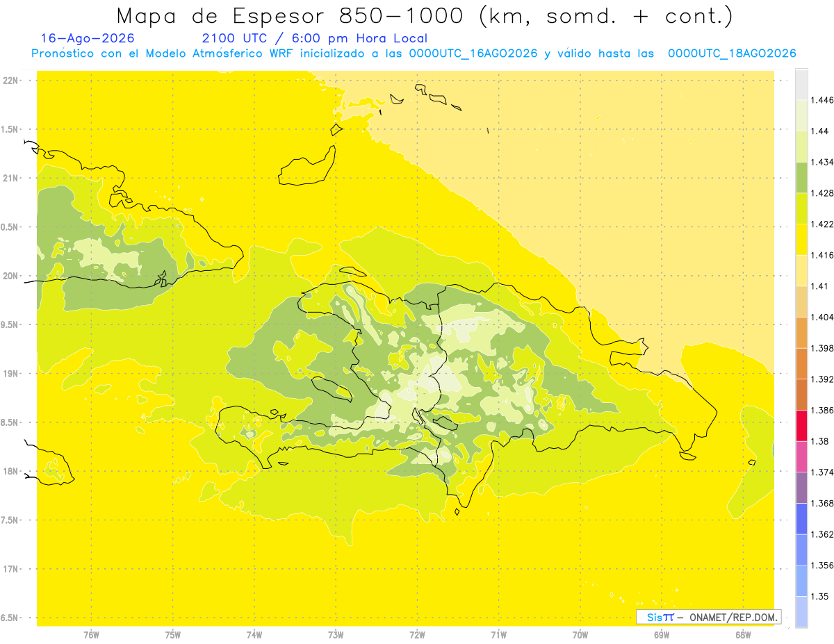The width and height of the screenshot is (834, 644).
Task: Click the '1.404' colorbar value
Action: point(822,317)
